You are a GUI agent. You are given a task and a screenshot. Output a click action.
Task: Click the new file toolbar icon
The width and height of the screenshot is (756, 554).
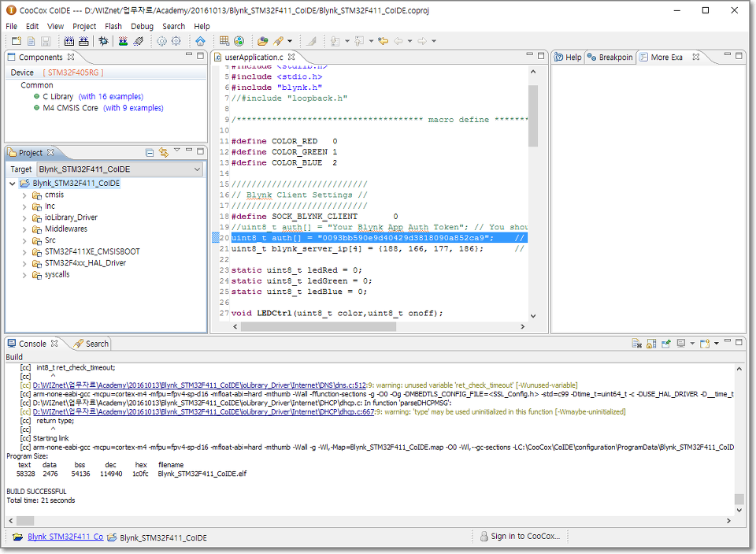(31, 41)
